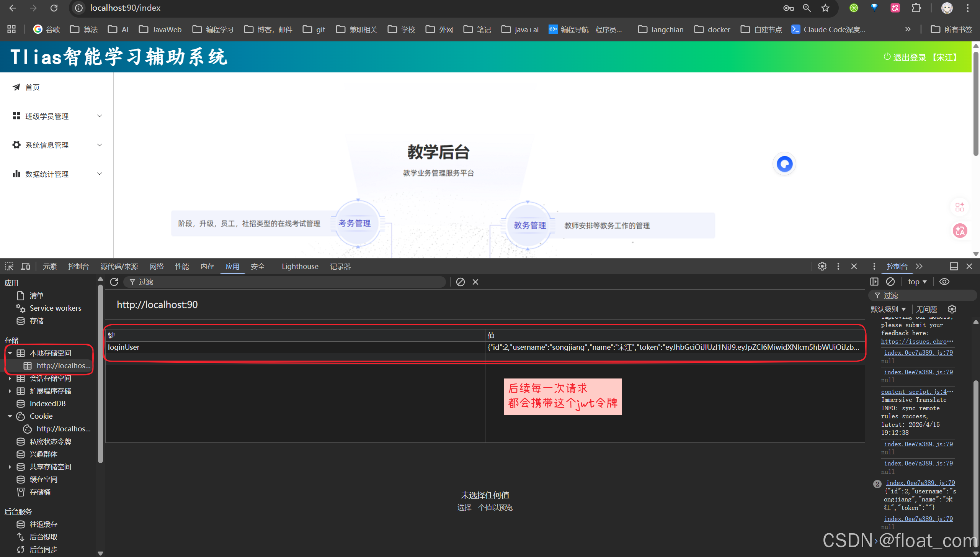Screen dimensions: 980x557
Task: Switch to the Lighthouse tab
Action: click(300, 266)
